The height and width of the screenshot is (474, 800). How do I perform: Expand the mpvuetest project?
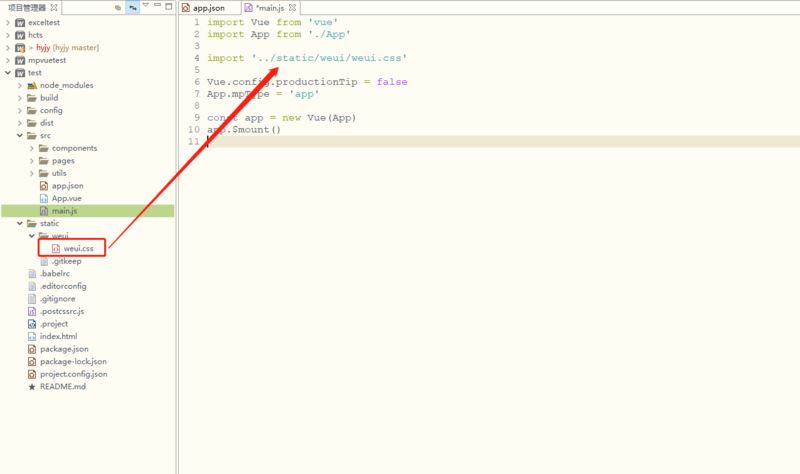[8, 60]
